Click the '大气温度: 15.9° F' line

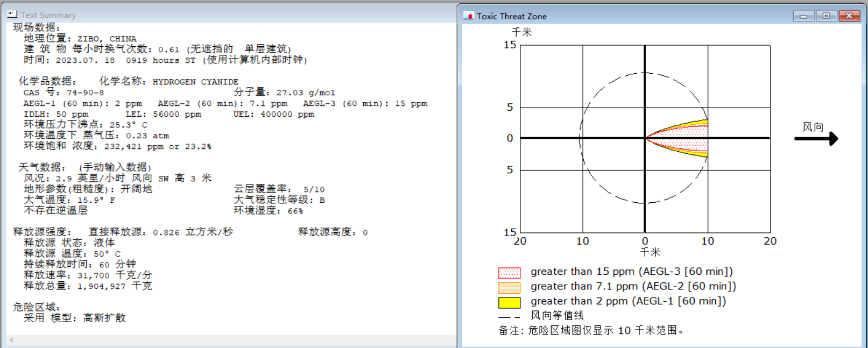(69, 200)
